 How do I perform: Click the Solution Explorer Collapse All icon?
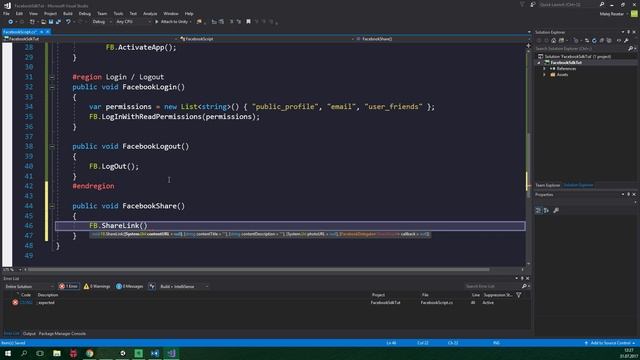coord(601,40)
